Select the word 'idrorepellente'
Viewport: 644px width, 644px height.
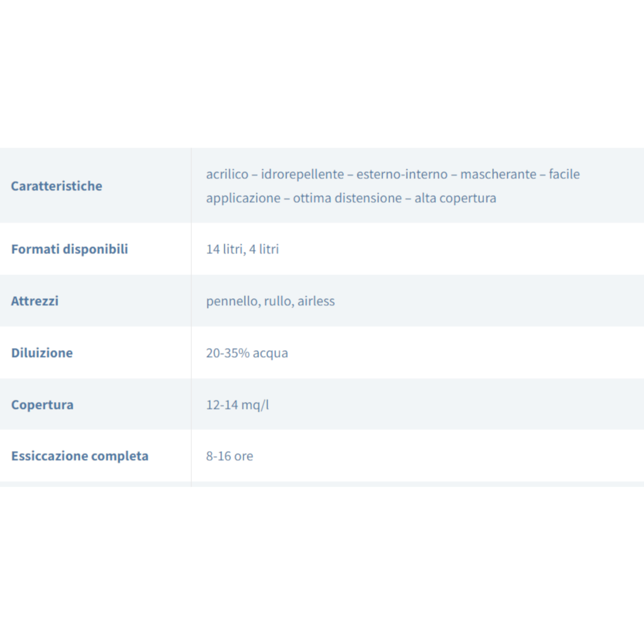pos(302,174)
